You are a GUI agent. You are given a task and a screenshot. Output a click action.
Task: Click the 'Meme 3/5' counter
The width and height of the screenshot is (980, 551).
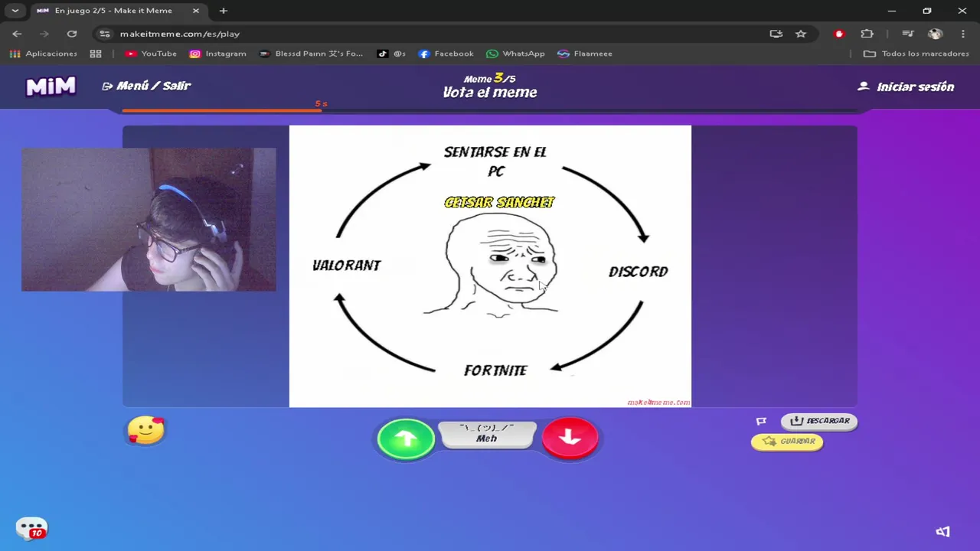click(490, 78)
